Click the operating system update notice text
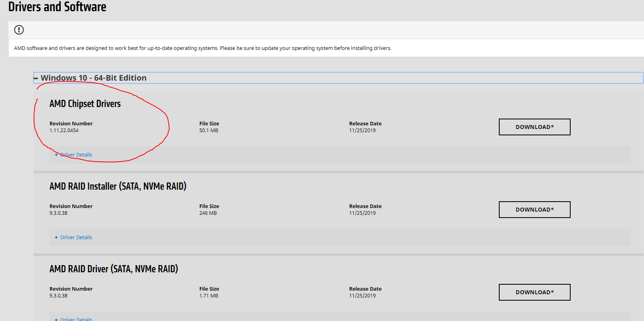 [203, 48]
